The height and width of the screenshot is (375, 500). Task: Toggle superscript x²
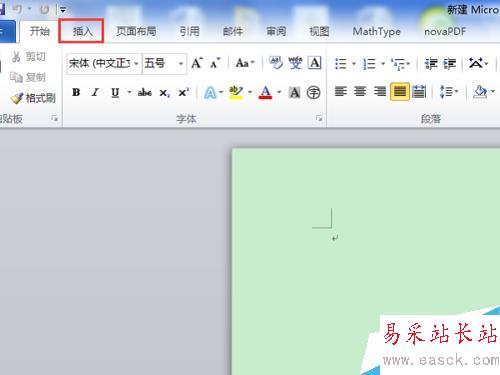[x=184, y=92]
